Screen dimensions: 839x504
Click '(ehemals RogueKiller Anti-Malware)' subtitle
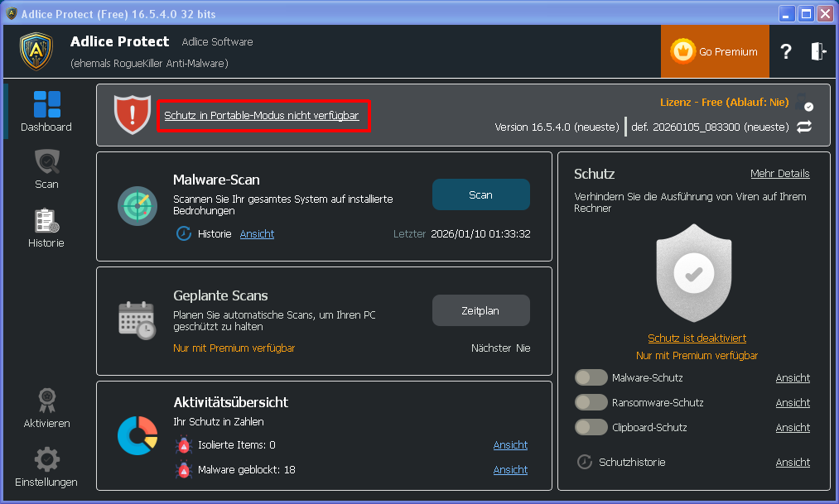coord(149,63)
